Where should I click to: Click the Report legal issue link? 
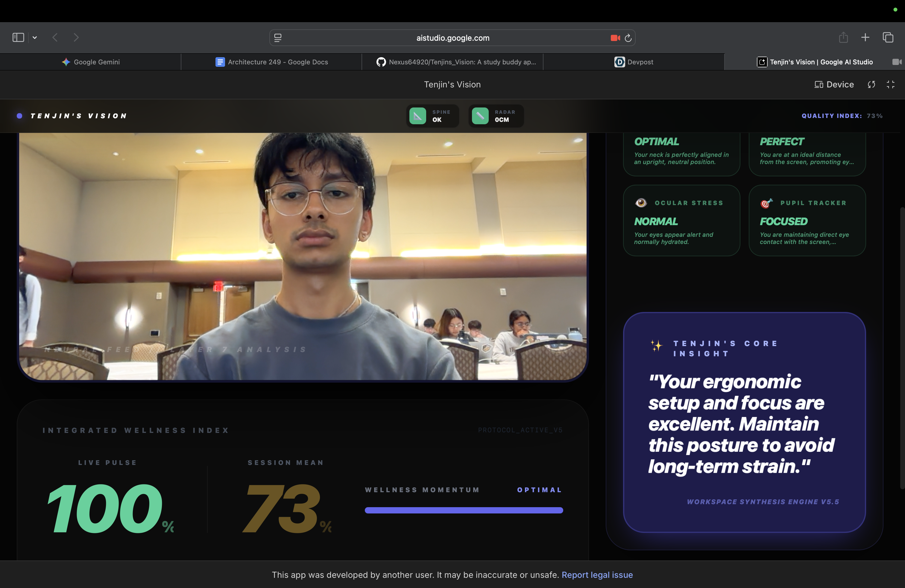597,575
